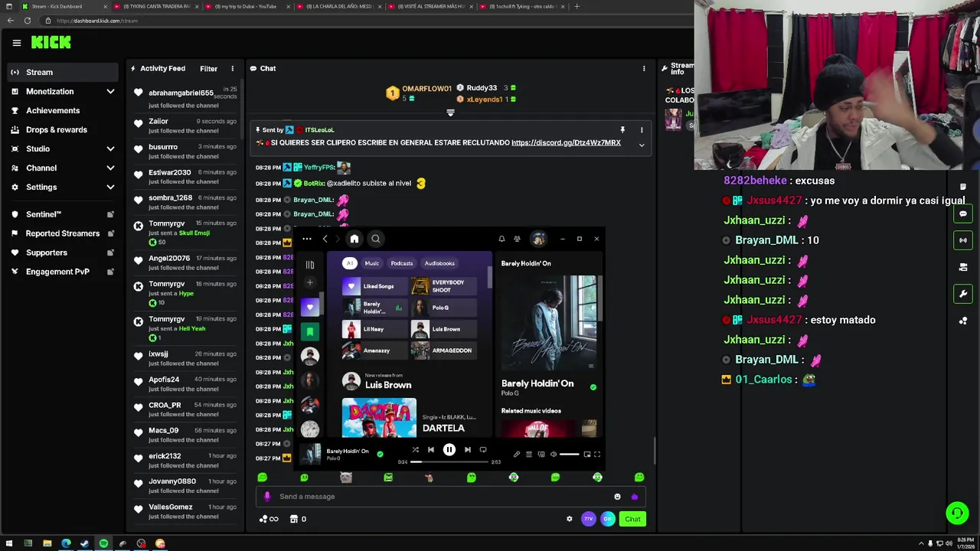Image resolution: width=980 pixels, height=551 pixels.
Task: Send message with the Chat button
Action: point(632,519)
